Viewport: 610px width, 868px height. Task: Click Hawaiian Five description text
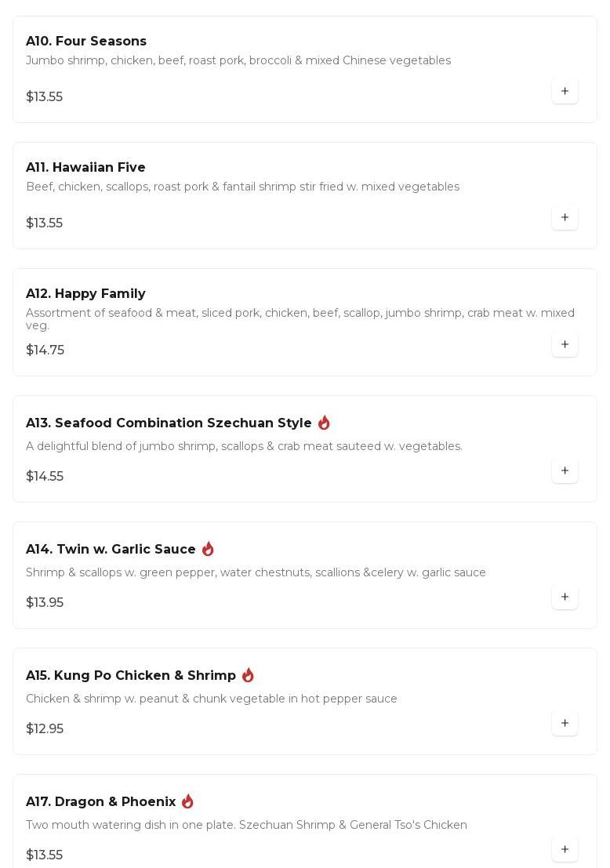242,187
